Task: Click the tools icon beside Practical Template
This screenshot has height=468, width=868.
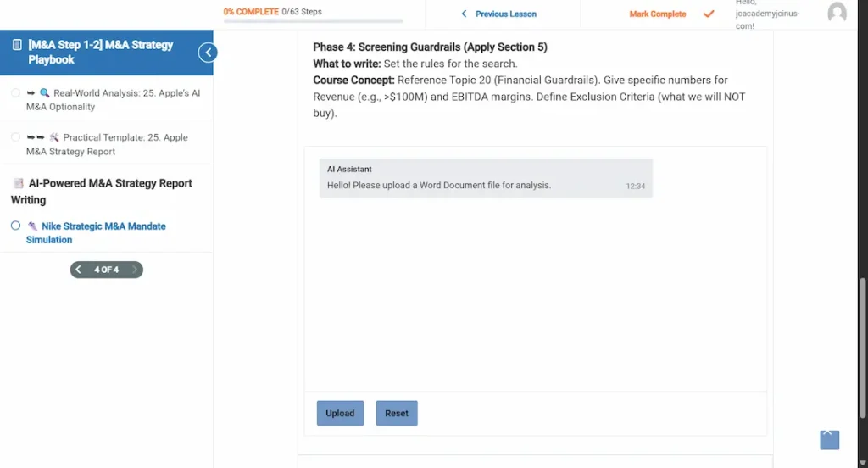Action: point(54,137)
